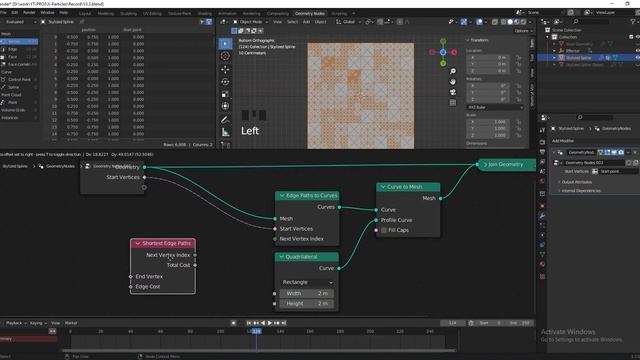This screenshot has width=640, height=360.
Task: Open the Window menu in top bar
Action: (x=47, y=13)
